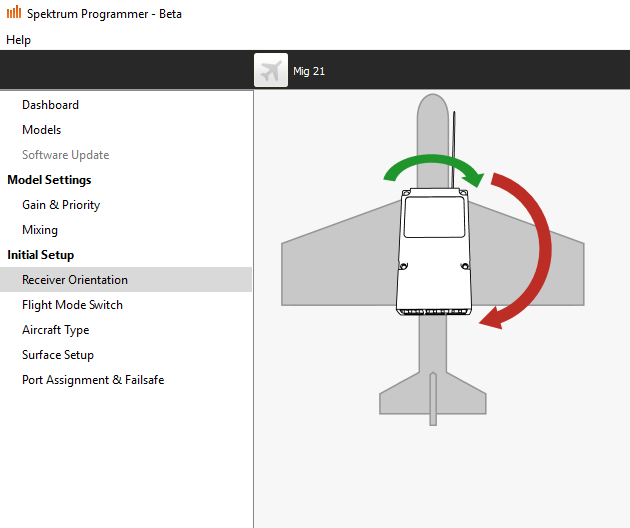This screenshot has height=528, width=630.
Task: Select Receiver Orientation in the sidebar
Action: 126,280
